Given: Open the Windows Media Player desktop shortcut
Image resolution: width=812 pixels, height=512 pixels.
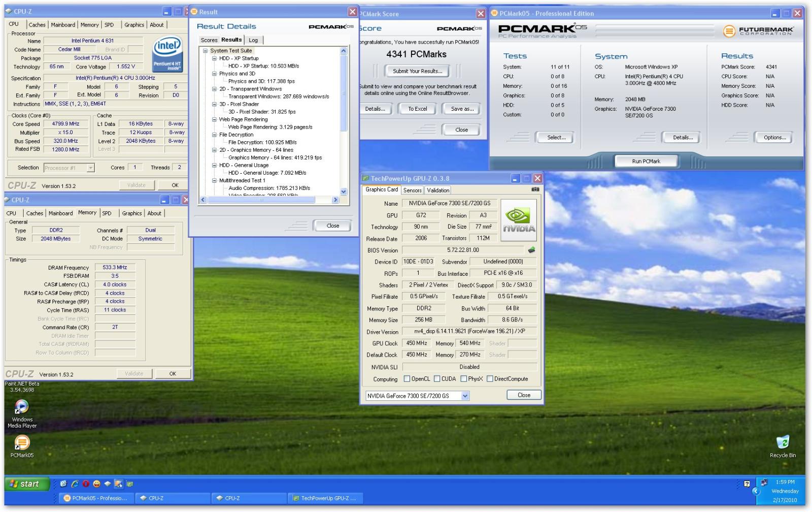Looking at the screenshot, I should [22, 413].
